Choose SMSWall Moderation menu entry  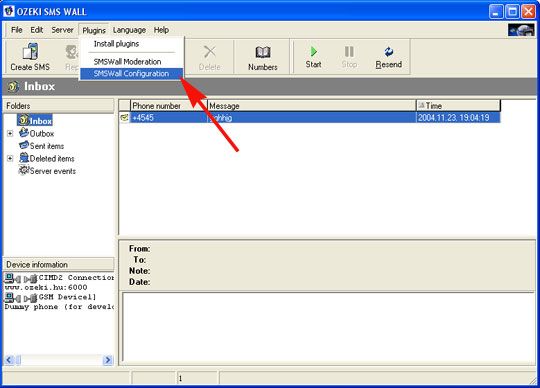(x=127, y=62)
